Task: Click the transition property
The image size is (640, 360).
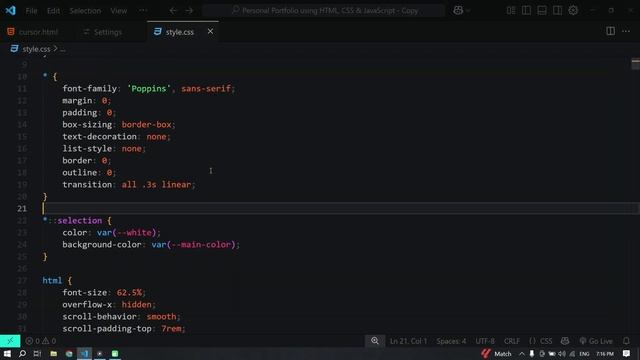Action: click(x=87, y=184)
